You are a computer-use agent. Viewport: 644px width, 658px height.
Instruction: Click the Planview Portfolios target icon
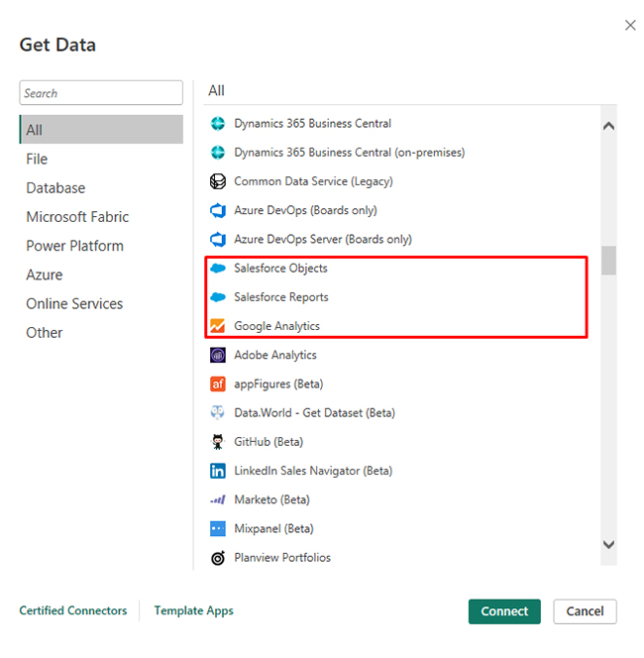217,558
